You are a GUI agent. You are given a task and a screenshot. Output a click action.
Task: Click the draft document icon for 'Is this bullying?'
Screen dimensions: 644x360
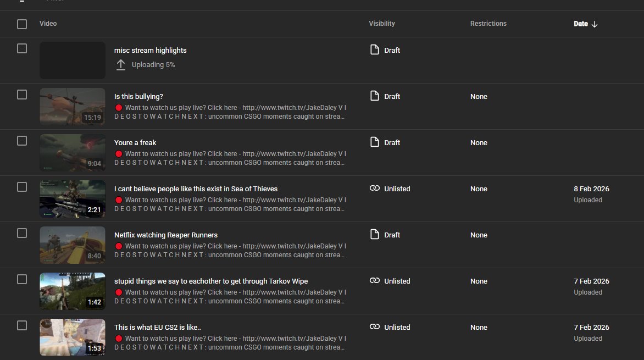(x=375, y=96)
